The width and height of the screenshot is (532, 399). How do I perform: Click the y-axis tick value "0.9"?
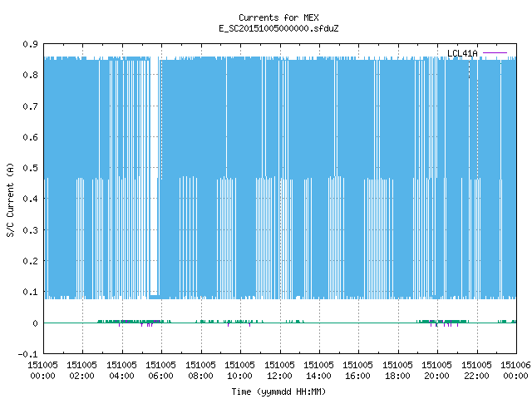click(x=30, y=44)
